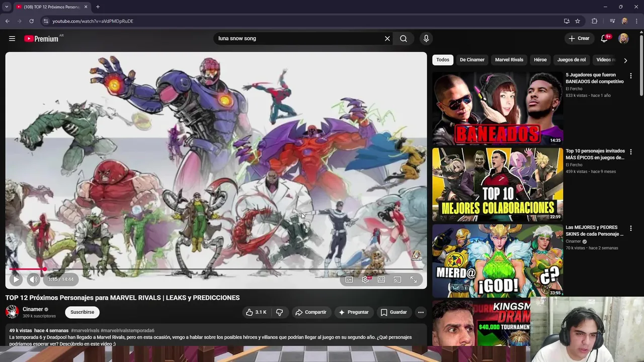Viewport: 644px width, 362px height.
Task: Open YouTube account avatar menu
Action: click(623, 39)
